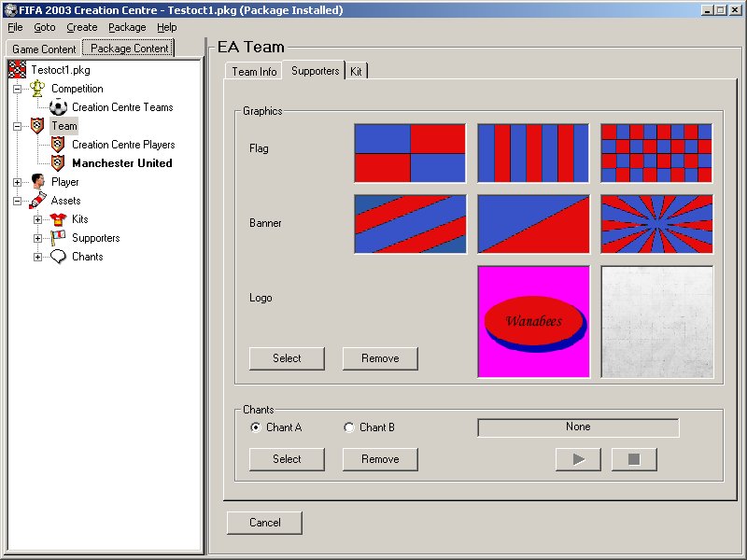747x560 pixels.
Task: Open the File menu
Action: coord(15,27)
